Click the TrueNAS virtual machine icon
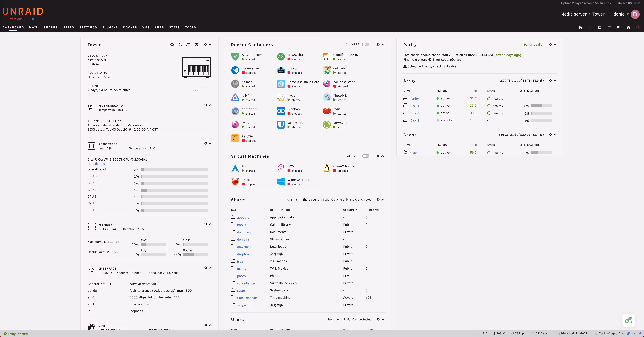Viewport: 644px width, 337px height. coord(235,182)
